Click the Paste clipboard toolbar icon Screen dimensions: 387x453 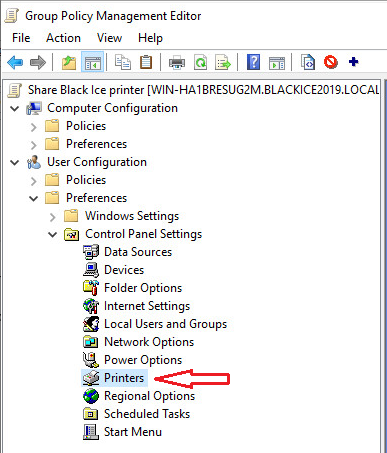pos(146,62)
